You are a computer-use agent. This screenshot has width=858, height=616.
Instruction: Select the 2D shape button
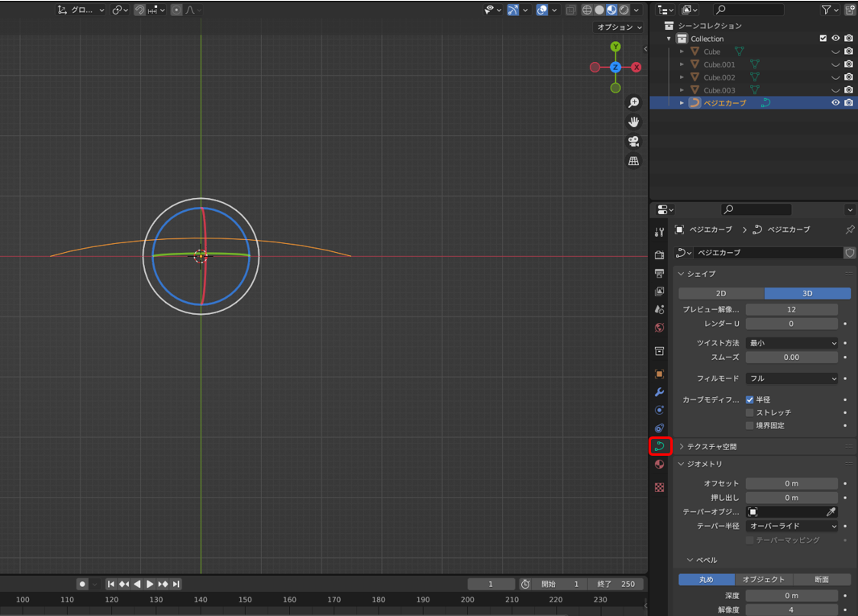coord(721,294)
